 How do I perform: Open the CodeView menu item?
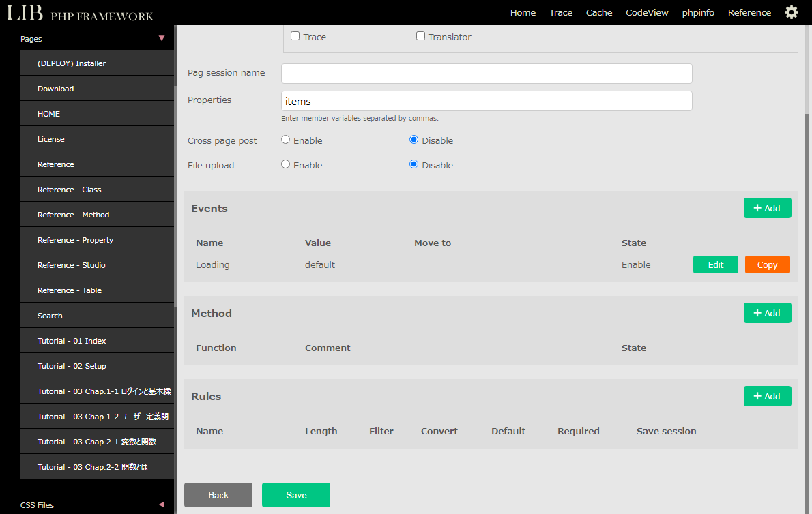pyautogui.click(x=647, y=12)
